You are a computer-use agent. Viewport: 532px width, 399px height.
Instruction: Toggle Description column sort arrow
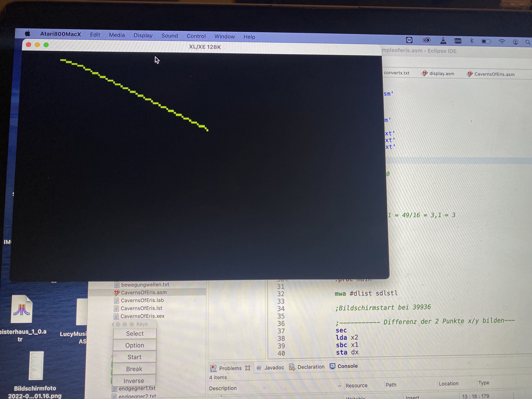[339, 386]
